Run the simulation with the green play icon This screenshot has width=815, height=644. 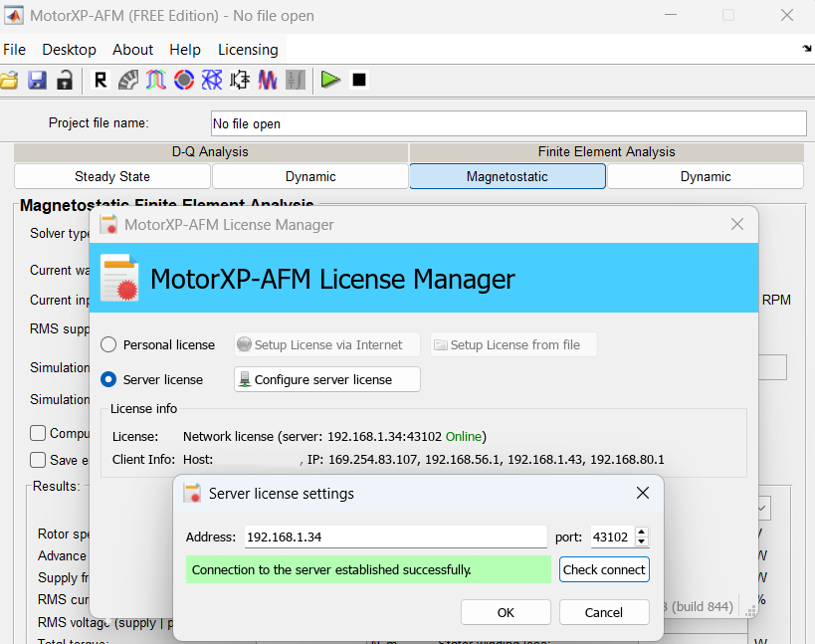[x=329, y=81]
